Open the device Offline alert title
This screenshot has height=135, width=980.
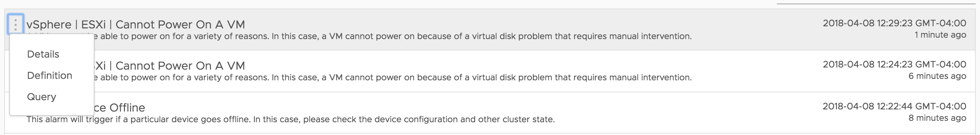119,108
